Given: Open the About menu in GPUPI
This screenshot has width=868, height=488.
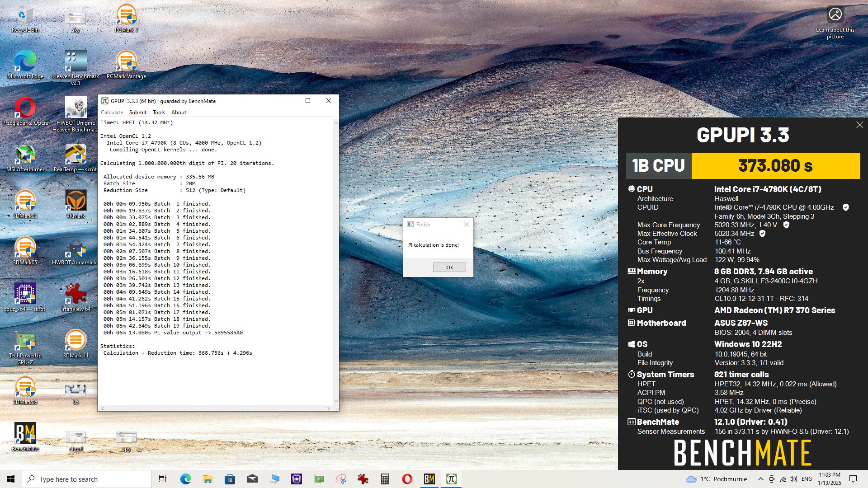Looking at the screenshot, I should pos(179,113).
